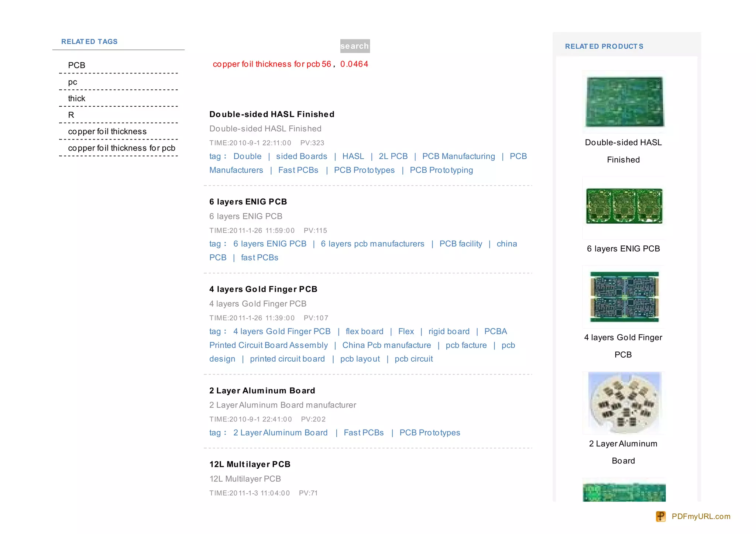The image size is (756, 534).
Task: Click the HASL tag link
Action: (353, 156)
